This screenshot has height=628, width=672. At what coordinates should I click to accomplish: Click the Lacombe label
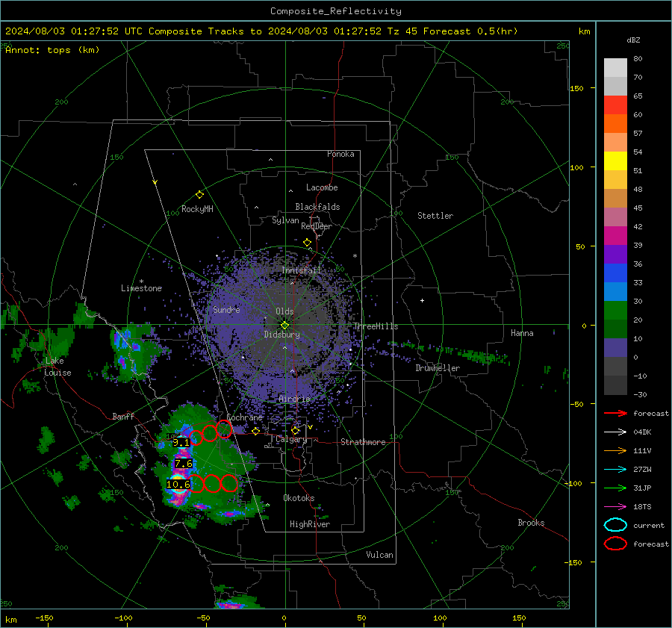(x=322, y=187)
